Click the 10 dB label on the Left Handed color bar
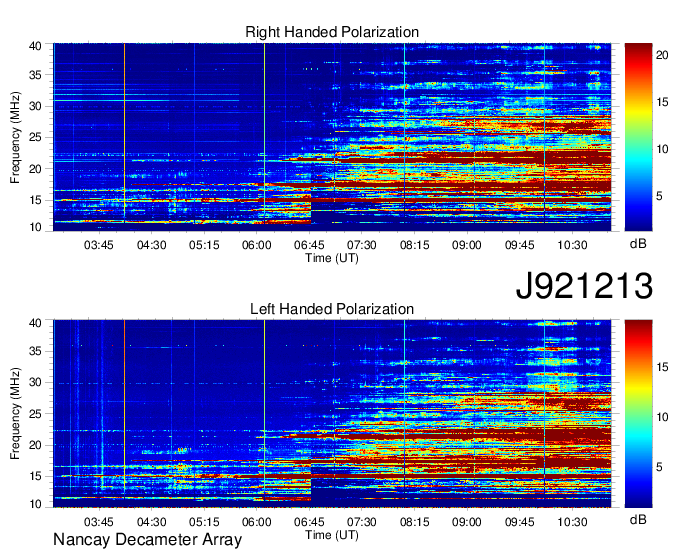 (x=662, y=417)
